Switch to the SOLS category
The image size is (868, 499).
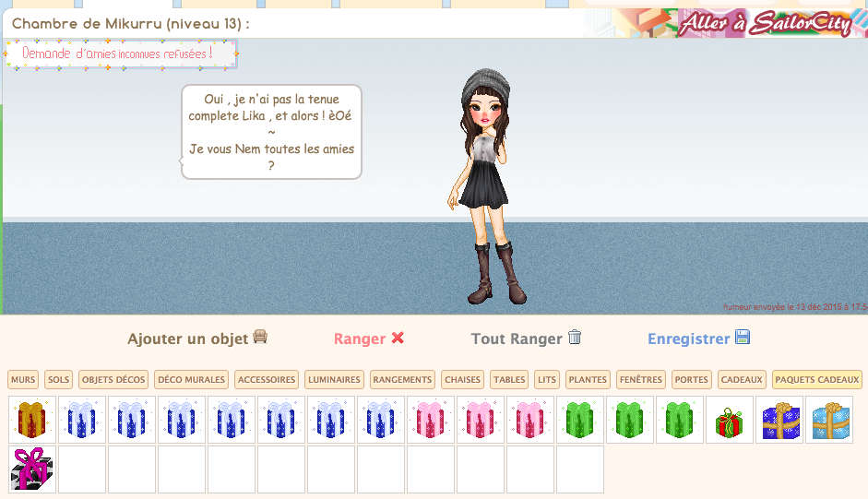click(x=58, y=379)
